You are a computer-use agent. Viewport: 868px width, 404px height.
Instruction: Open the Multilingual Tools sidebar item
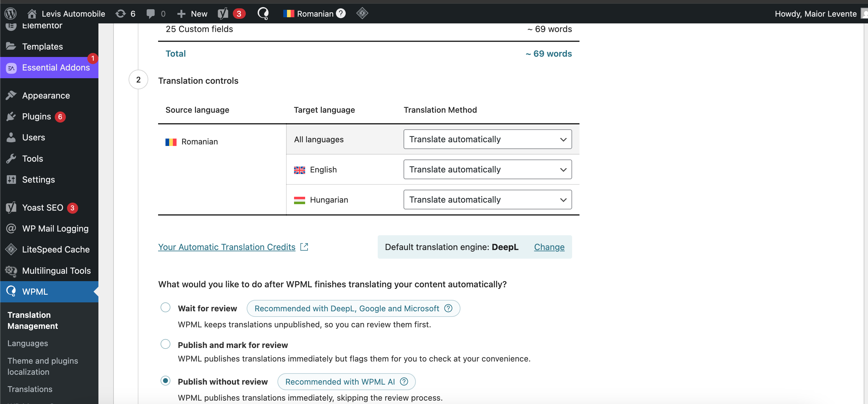pos(56,270)
